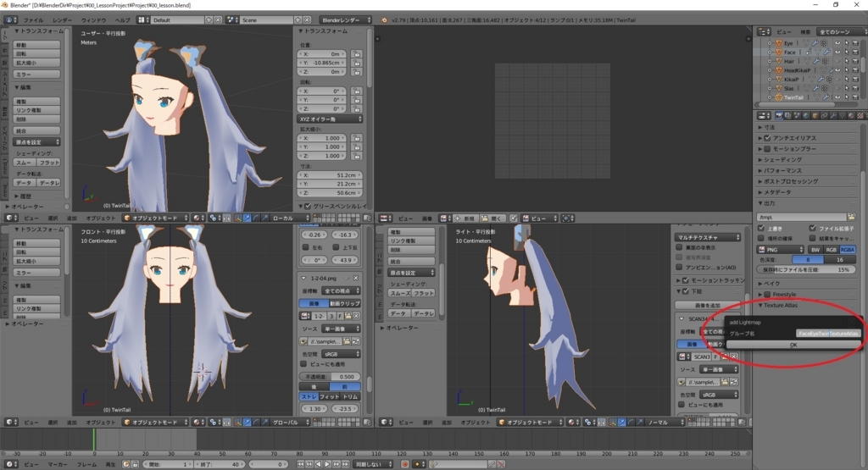Toggle the モーションブラー checkbox

click(x=767, y=149)
